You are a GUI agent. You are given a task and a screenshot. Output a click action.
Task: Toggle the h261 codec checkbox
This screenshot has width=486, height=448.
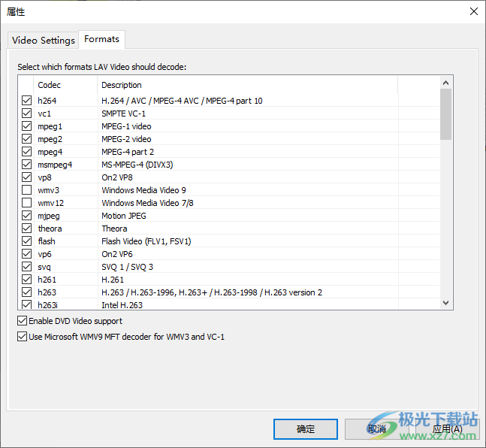click(x=26, y=280)
